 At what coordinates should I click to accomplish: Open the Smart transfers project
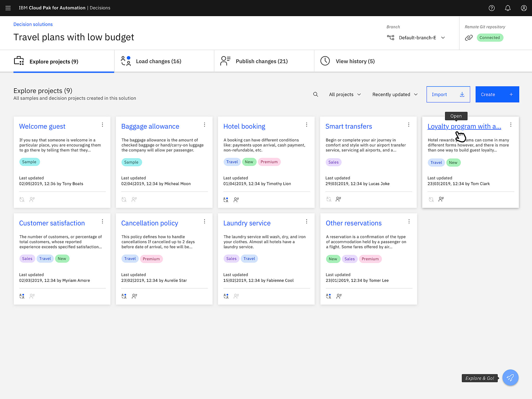point(349,126)
